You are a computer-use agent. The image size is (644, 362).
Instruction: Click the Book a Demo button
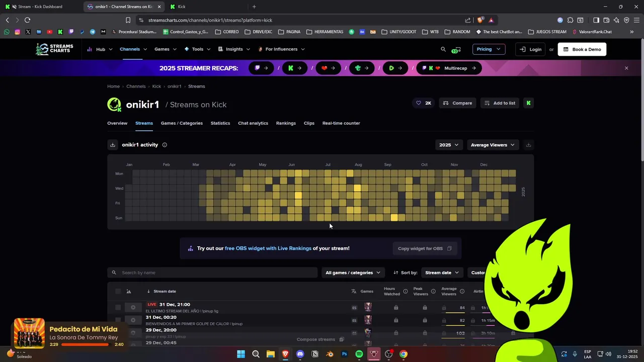click(582, 49)
